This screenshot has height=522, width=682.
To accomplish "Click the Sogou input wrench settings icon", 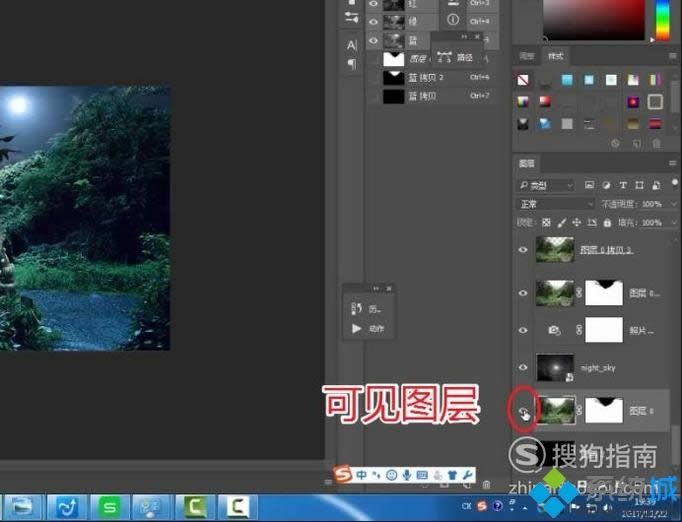I will coord(468,475).
